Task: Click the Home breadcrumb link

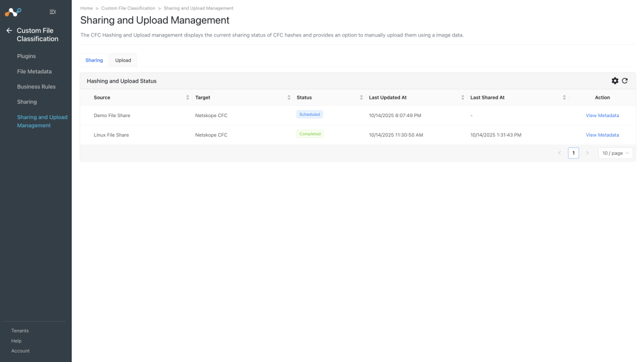Action: point(86,8)
